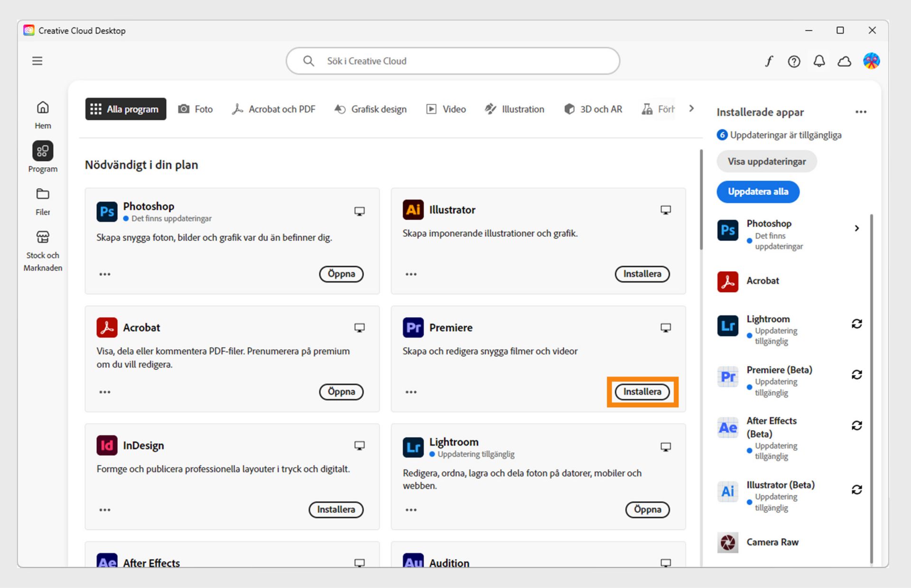Click desktop icon on InDesign card
Screen dimensions: 911x588
[x=360, y=445]
